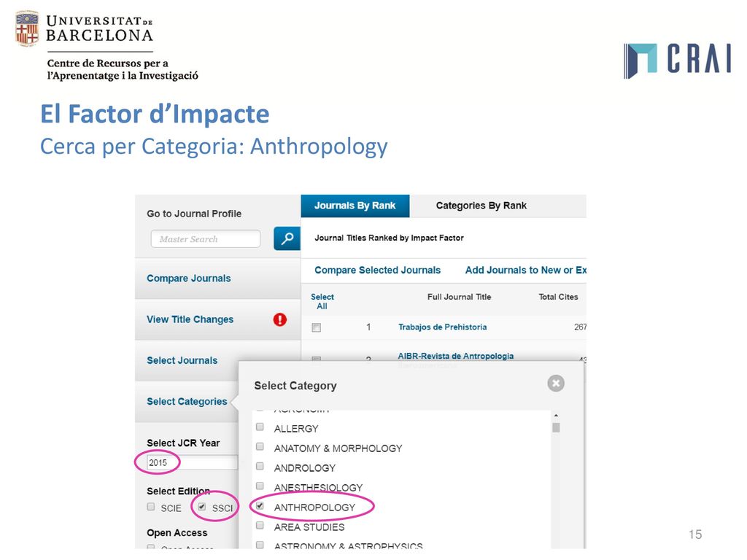Open AIBR-Revista de Antropologia journal
The image size is (747, 560).
[455, 356]
